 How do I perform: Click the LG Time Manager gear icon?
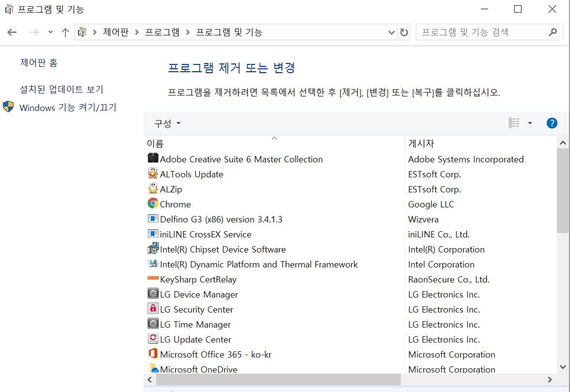pos(153,323)
